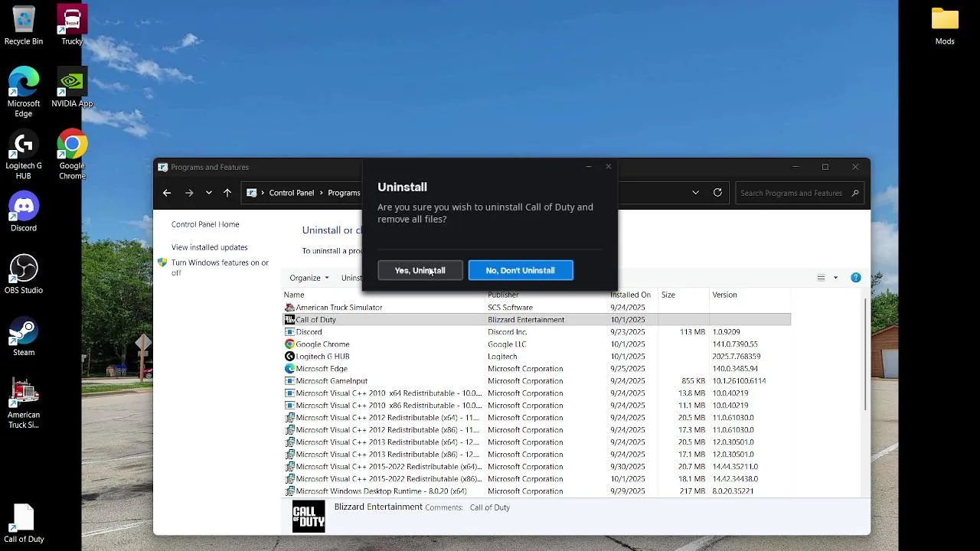Click 217 MB size cell
Image resolution: width=980 pixels, height=551 pixels.
(692, 491)
